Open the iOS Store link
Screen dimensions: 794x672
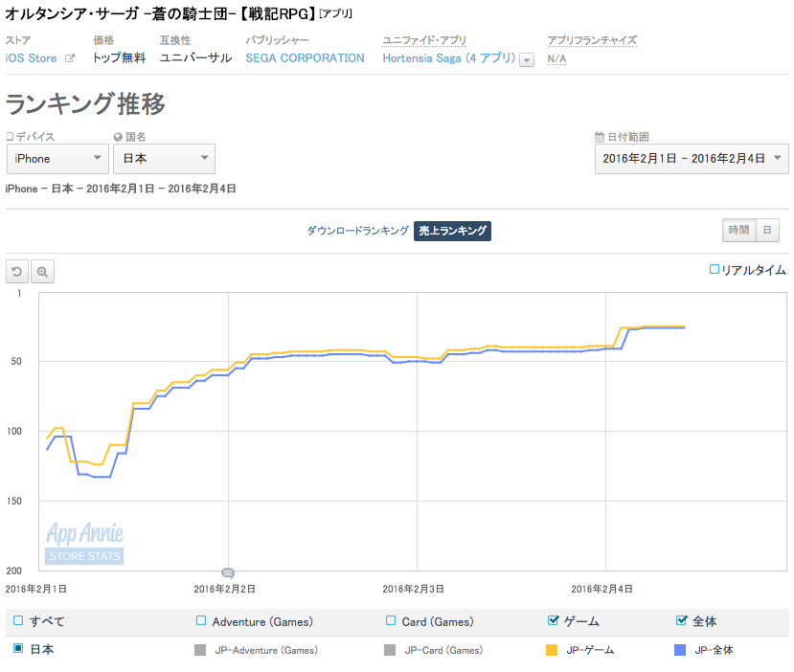tap(31, 58)
